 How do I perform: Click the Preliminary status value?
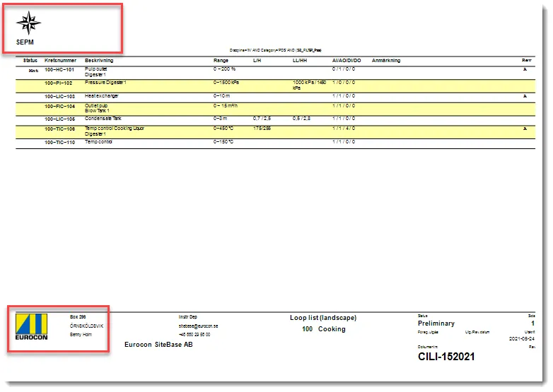(436, 323)
